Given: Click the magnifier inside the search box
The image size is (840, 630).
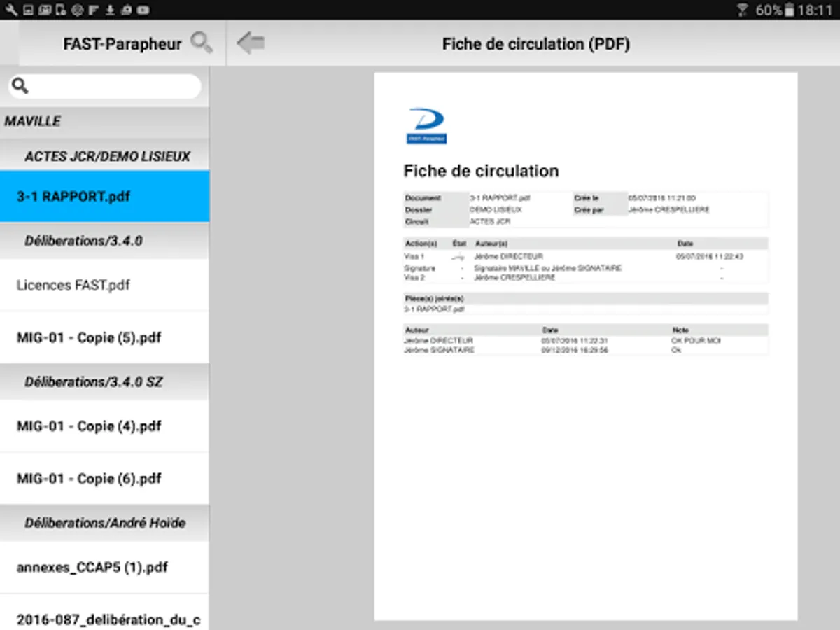Looking at the screenshot, I should [x=20, y=86].
